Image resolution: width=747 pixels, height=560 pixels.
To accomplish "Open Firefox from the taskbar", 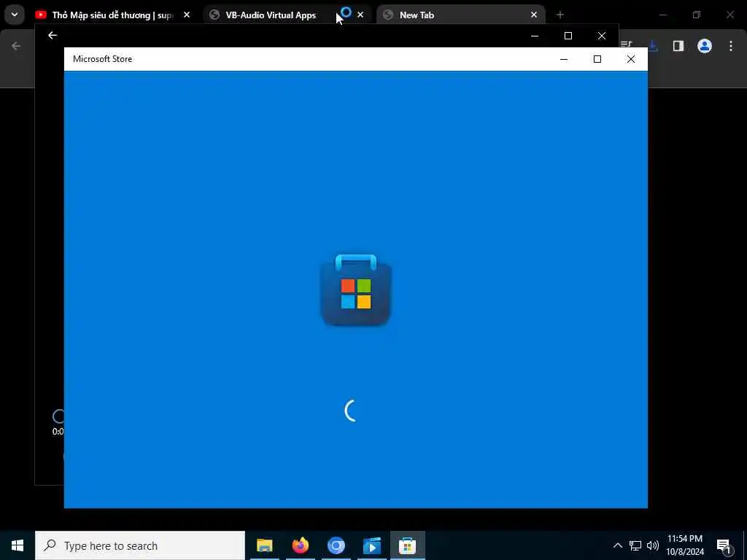I will pyautogui.click(x=300, y=545).
